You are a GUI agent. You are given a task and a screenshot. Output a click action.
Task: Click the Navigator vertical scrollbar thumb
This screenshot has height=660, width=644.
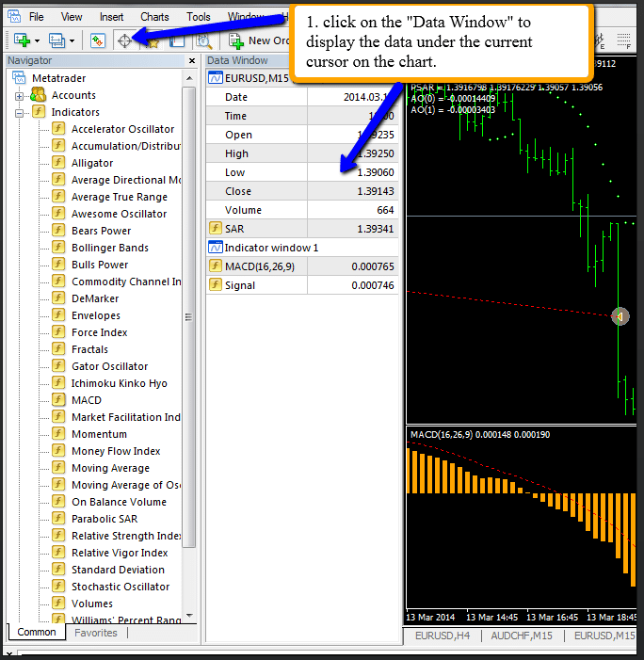pyautogui.click(x=189, y=317)
